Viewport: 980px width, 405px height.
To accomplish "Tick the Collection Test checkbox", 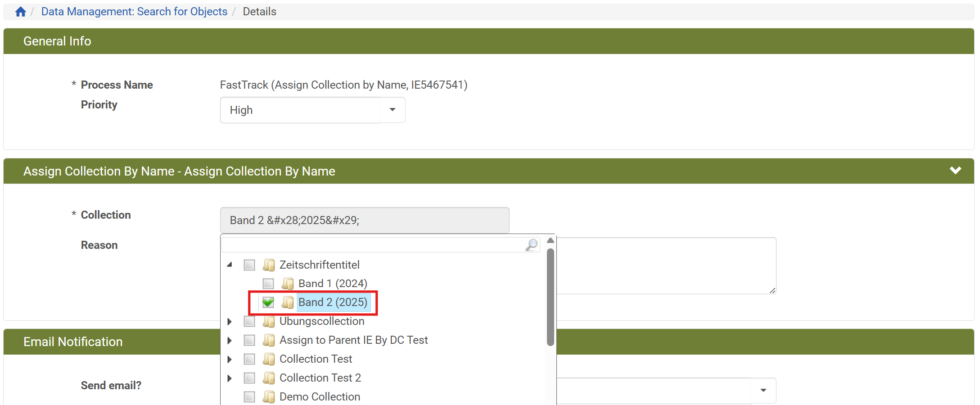I will point(249,359).
